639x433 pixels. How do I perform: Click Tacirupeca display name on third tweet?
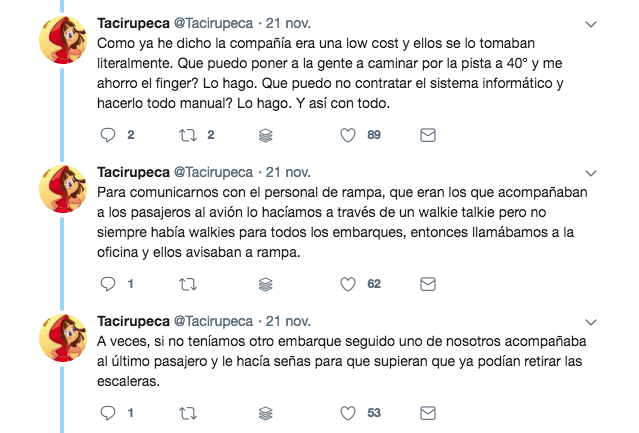tap(133, 321)
